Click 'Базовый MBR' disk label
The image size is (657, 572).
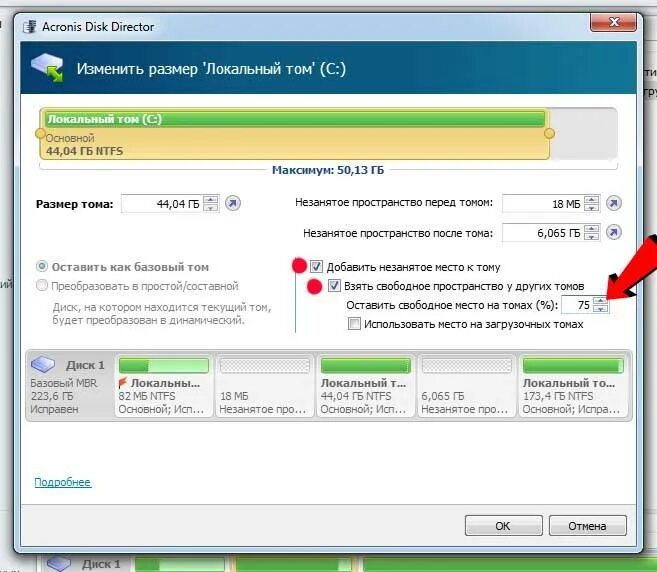coord(64,383)
